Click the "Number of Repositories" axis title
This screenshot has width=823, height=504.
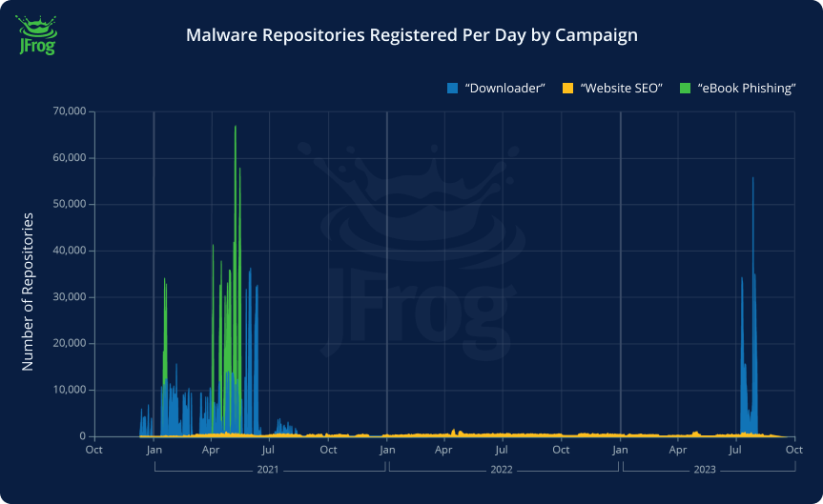tap(28, 292)
